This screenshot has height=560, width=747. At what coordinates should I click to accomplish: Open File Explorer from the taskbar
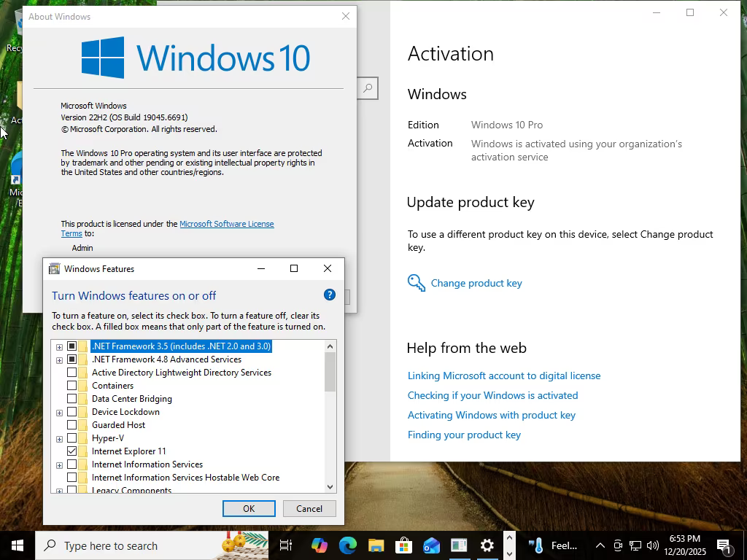pyautogui.click(x=376, y=545)
